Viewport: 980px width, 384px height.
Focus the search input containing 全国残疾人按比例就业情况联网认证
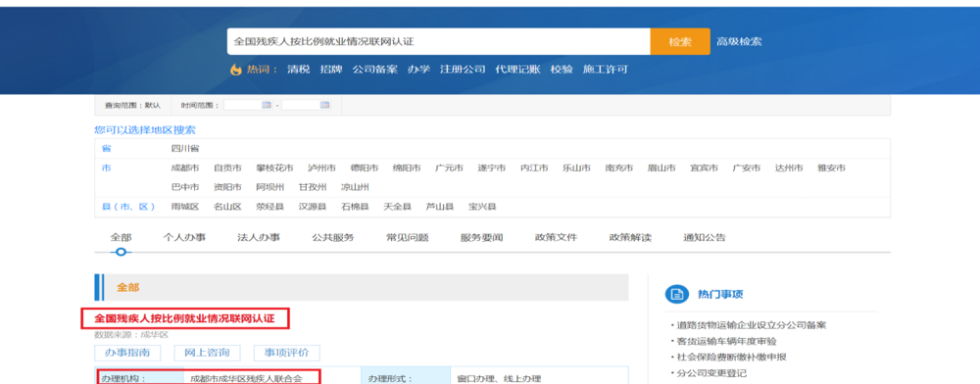[439, 42]
